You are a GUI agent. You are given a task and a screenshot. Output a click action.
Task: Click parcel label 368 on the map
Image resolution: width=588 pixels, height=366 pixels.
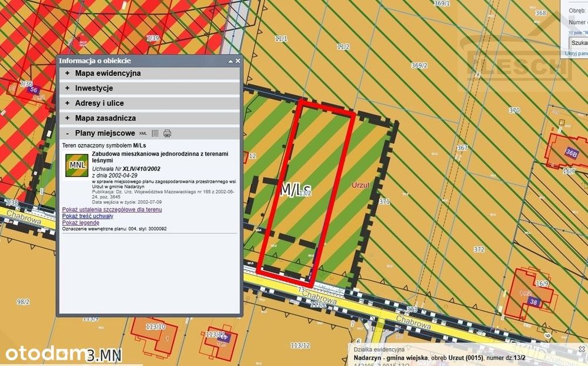(x=541, y=13)
